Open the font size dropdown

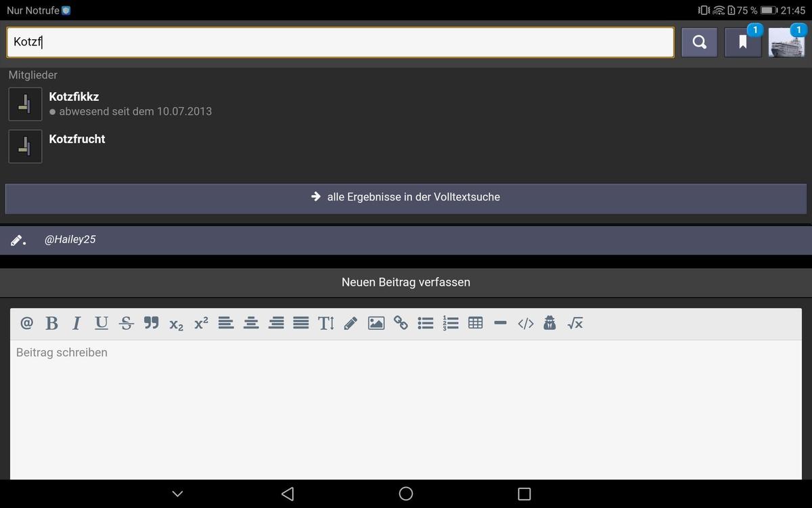point(326,323)
